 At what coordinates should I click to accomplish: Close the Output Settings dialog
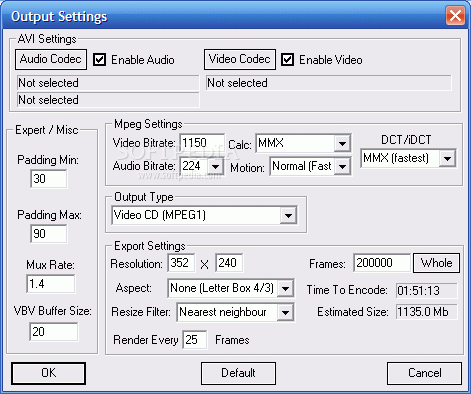[455, 15]
